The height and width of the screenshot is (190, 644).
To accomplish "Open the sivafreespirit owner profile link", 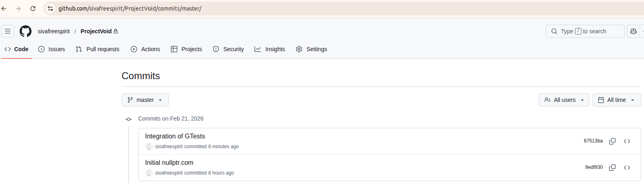I will click(x=54, y=31).
